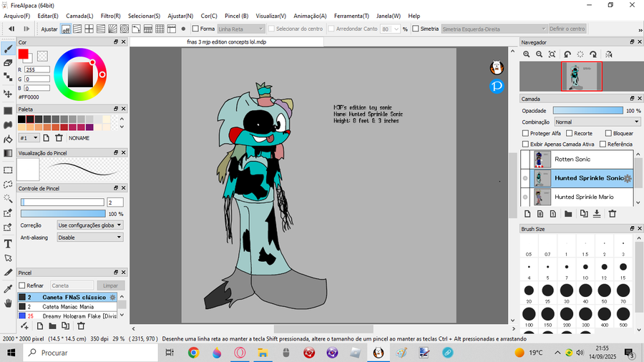Open Hunted Sprinkle Sonic layer settings gear
Viewport: 644px width, 362px height.
(628, 179)
